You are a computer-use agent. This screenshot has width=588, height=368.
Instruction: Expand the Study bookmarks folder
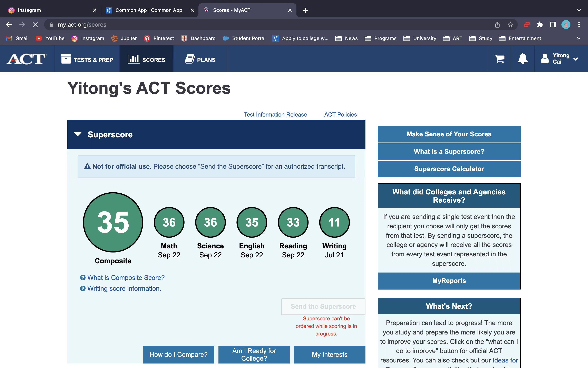[x=480, y=38]
